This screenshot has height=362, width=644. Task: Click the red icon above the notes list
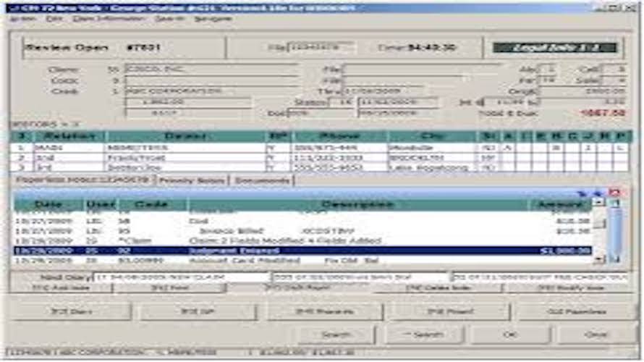tap(615, 193)
